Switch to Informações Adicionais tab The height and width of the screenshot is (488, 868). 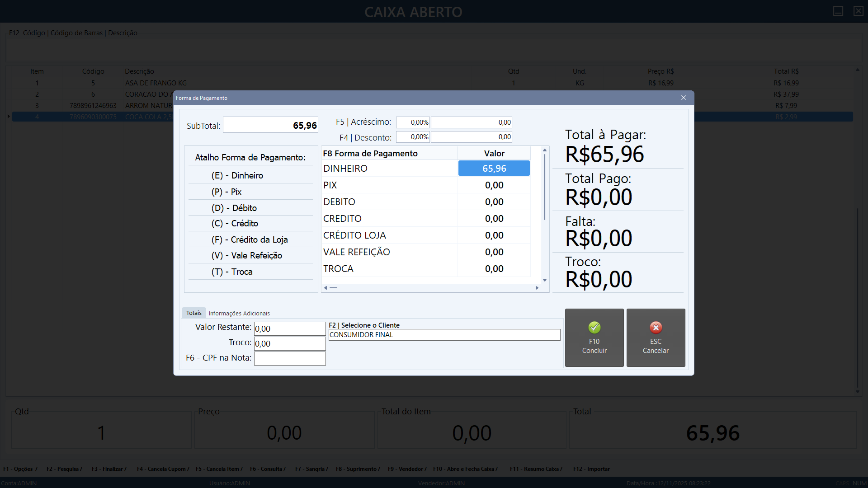click(239, 313)
